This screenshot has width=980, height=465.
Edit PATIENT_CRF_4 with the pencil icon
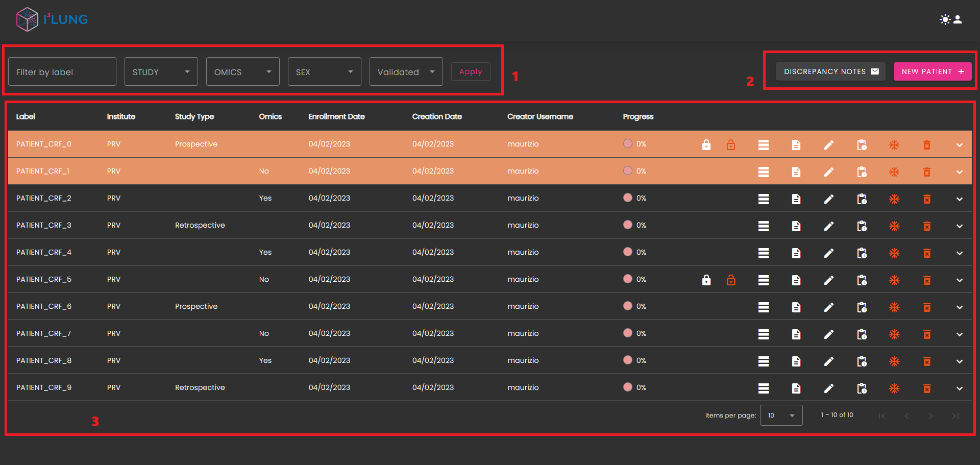[828, 253]
